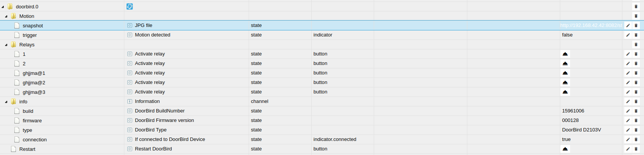Delete the doorbird.0 folder using trash icon
The height and width of the screenshot is (155, 644).
click(x=636, y=6)
